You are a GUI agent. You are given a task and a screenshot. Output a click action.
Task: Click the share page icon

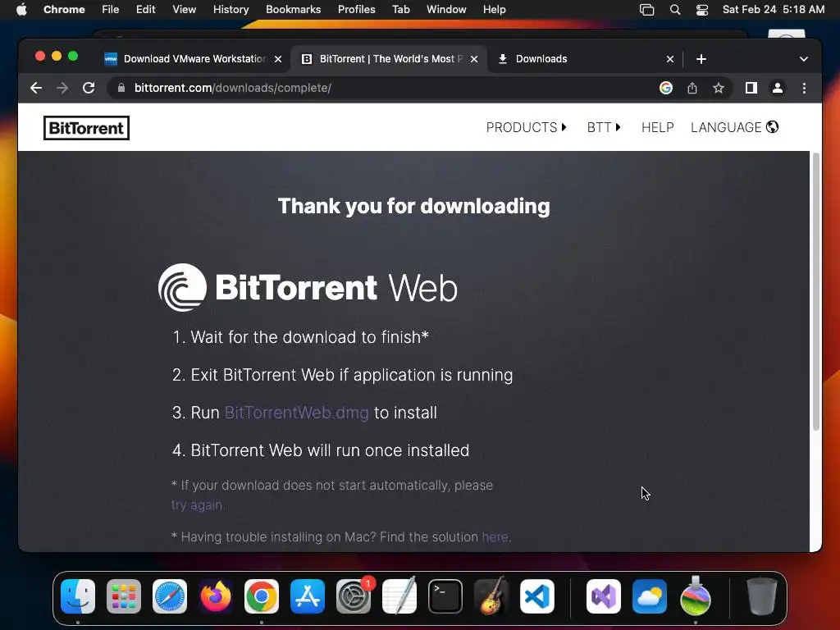[x=692, y=88]
